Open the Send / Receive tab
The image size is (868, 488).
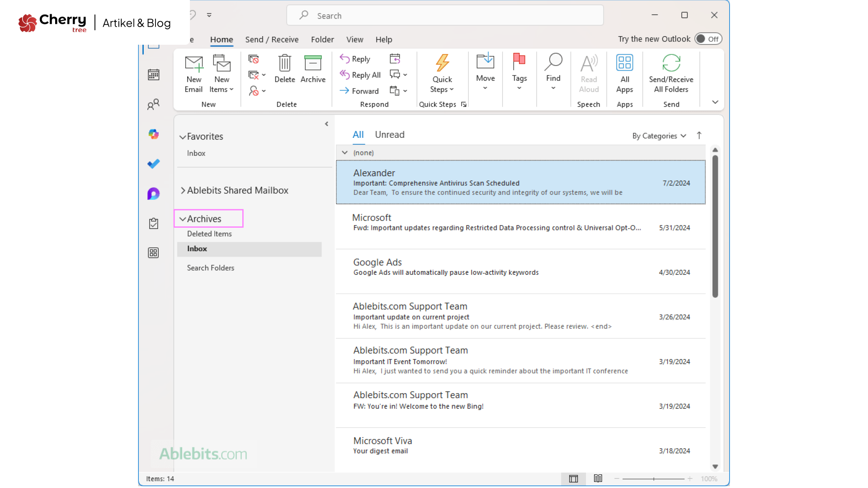click(x=272, y=39)
